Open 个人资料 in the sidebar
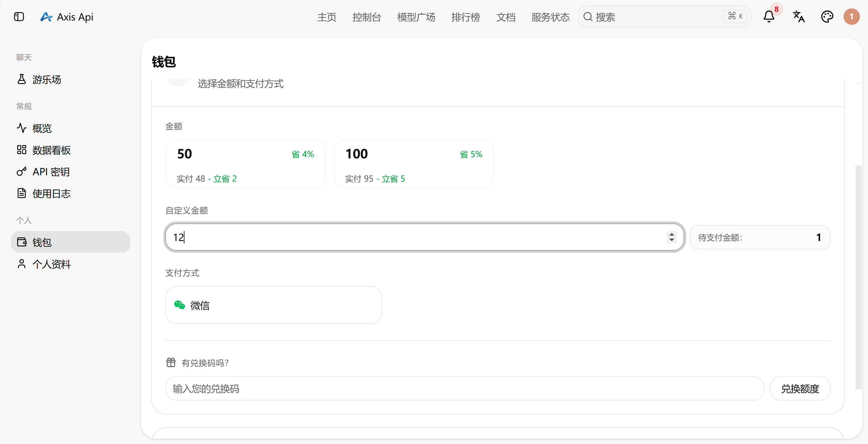The image size is (868, 444). [71, 264]
